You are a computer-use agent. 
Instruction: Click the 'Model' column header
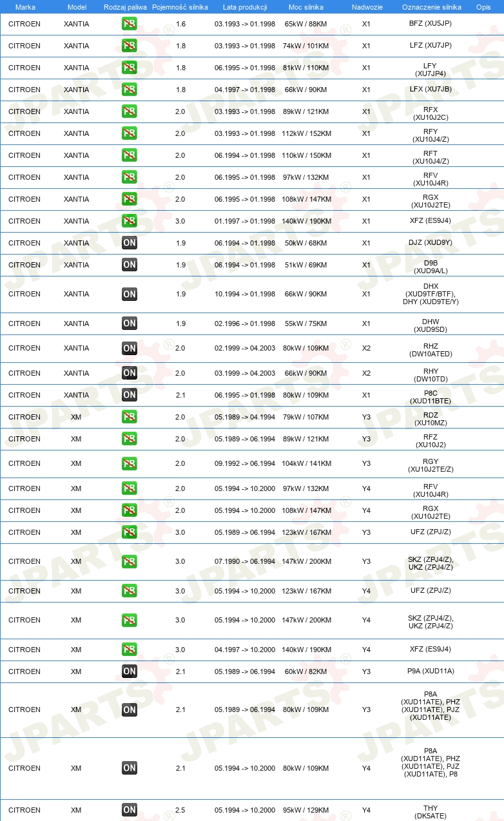click(77, 7)
